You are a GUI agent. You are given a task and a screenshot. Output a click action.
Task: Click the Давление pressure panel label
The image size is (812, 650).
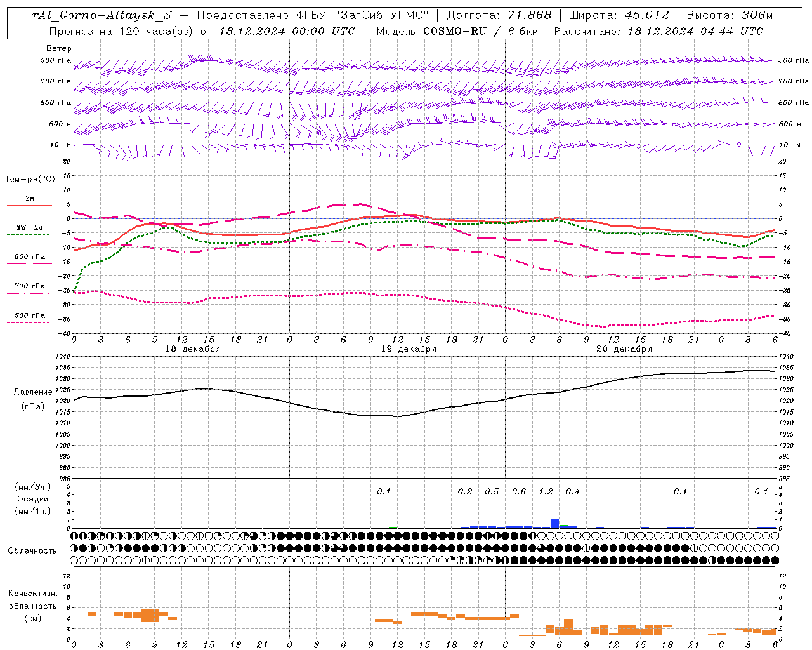[x=33, y=392]
